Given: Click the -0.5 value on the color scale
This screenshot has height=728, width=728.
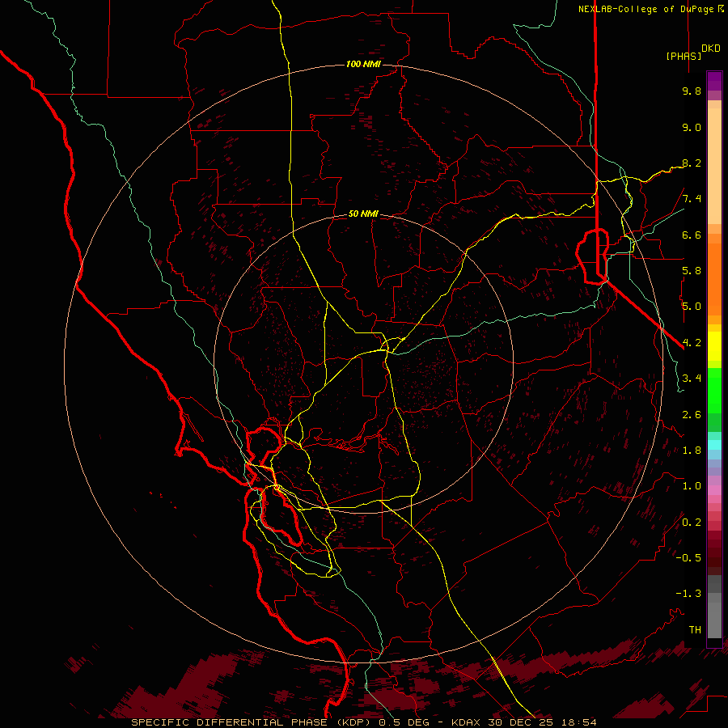Looking at the screenshot, I should [688, 557].
